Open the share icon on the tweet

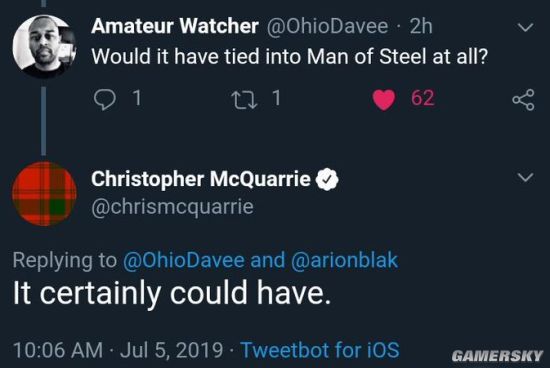(523, 100)
